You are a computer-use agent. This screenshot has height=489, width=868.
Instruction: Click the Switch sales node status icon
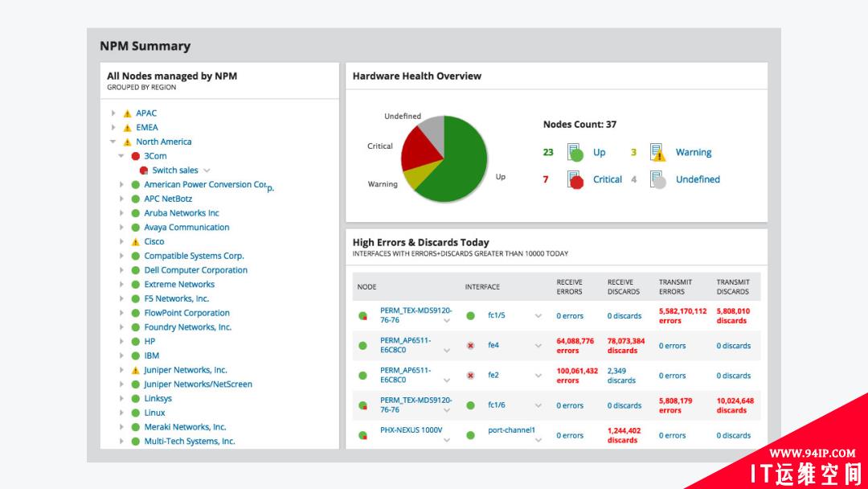click(x=144, y=171)
